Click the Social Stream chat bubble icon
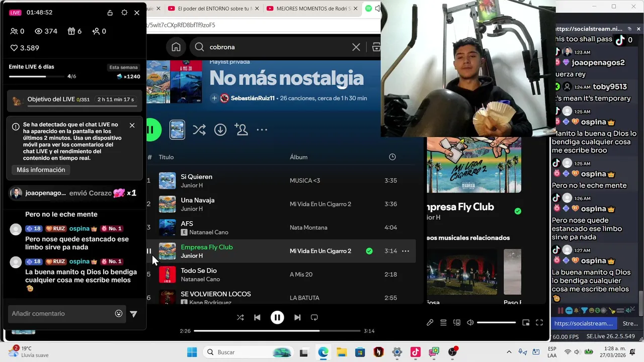The image size is (644, 362). click(x=569, y=311)
